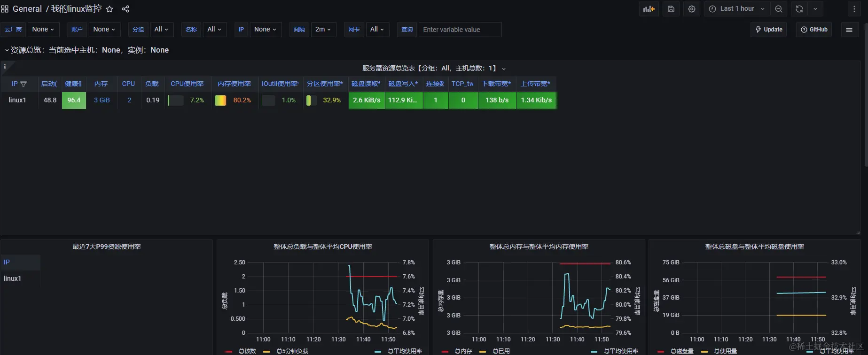Open the GitHub link

pos(814,30)
